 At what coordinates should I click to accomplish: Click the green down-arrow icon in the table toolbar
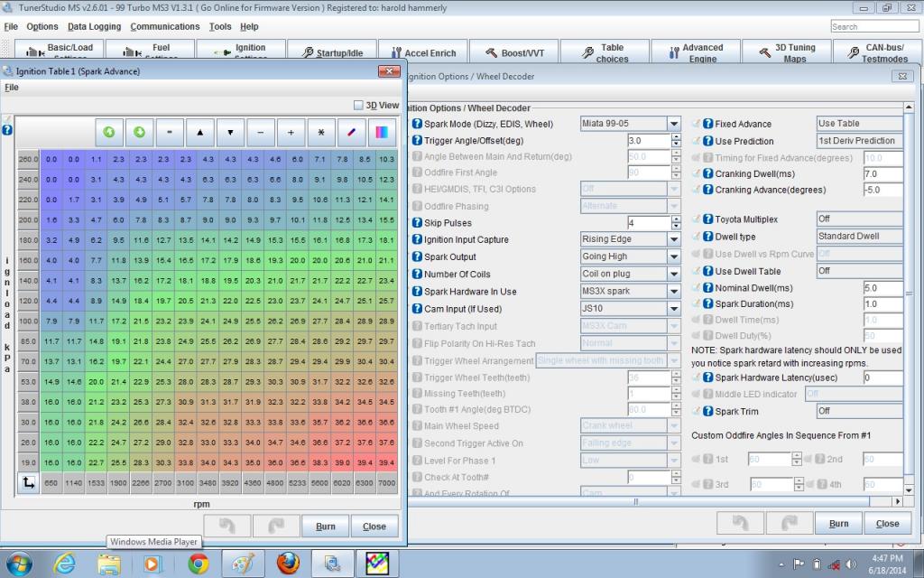(140, 132)
